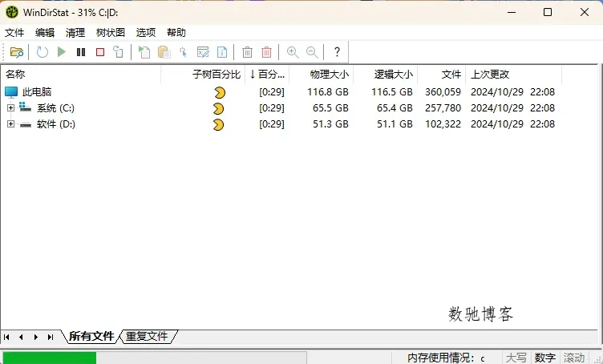Open command prompt here icon
Screen dimensions: 603x364
point(203,52)
